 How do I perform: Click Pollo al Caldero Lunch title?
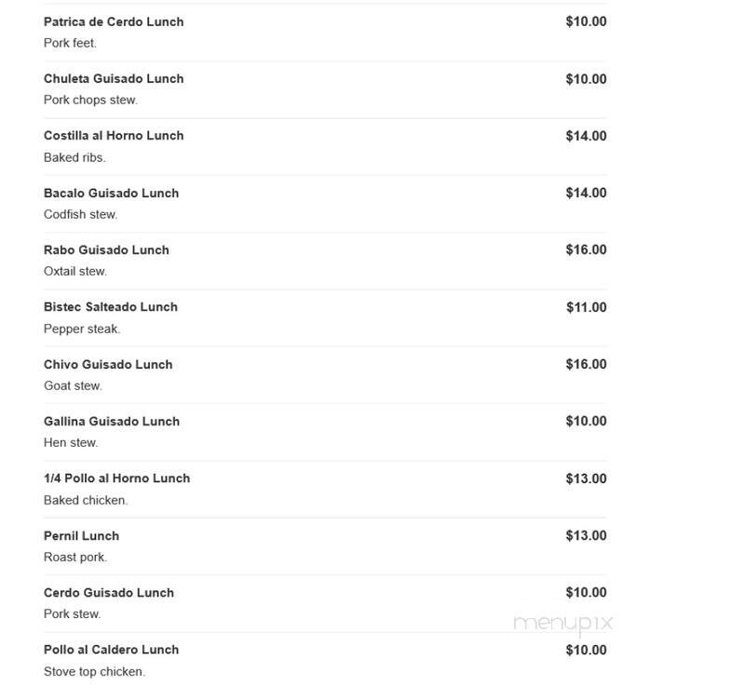[x=112, y=650]
